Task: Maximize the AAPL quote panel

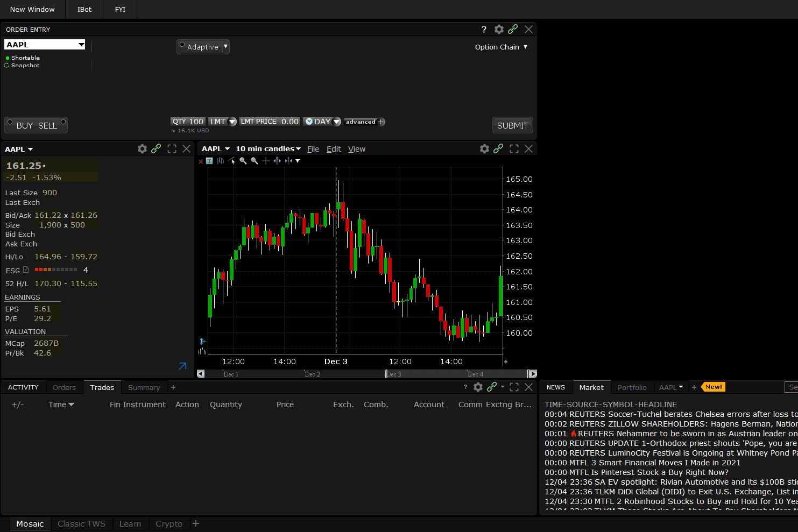Action: point(172,149)
